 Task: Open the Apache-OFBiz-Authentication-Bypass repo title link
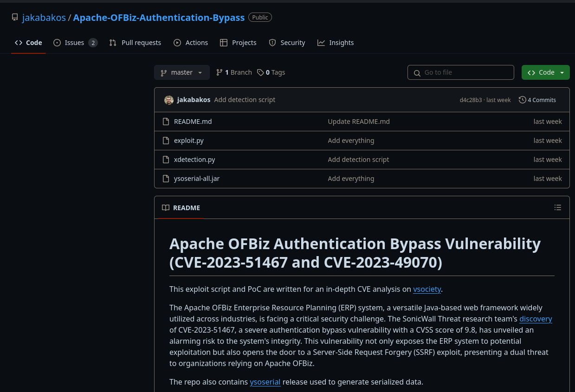tap(159, 18)
